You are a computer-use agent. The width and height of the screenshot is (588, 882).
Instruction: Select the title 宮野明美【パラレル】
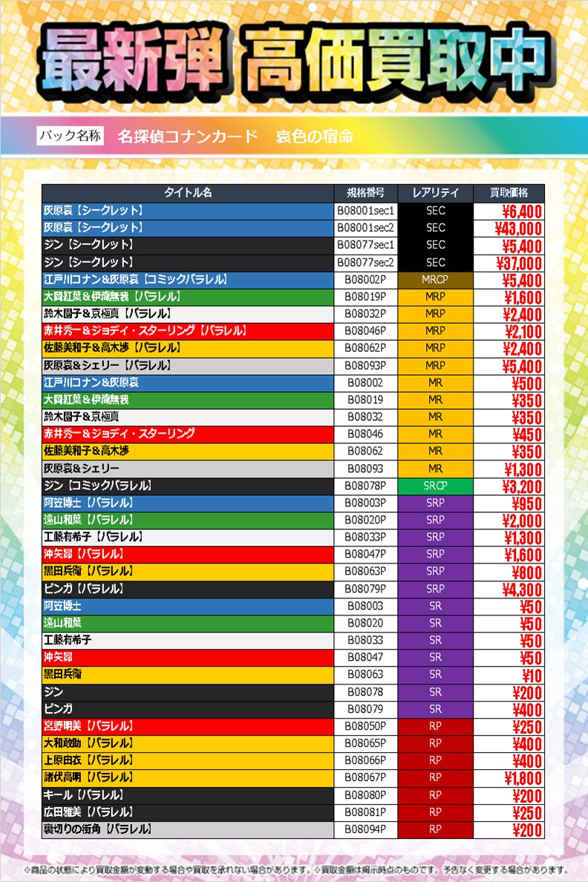[89, 726]
